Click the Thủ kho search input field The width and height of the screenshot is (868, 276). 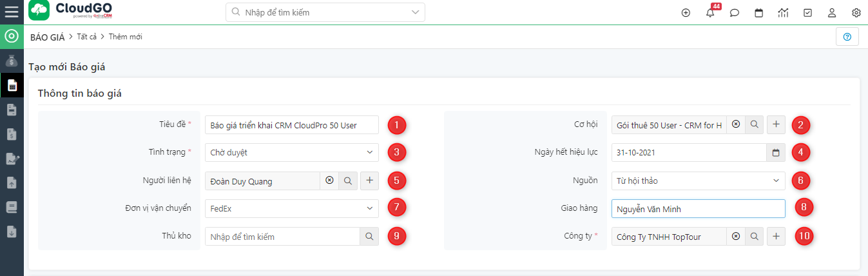[x=282, y=237]
